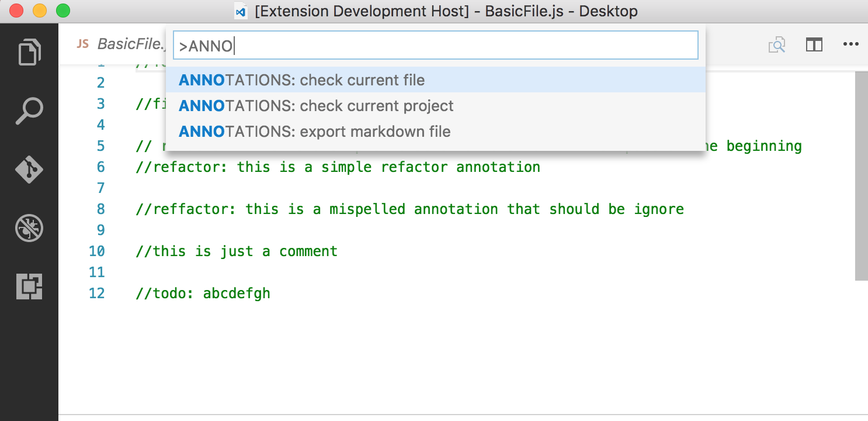
Task: Open the More Actions ellipsis menu
Action: coord(852,44)
